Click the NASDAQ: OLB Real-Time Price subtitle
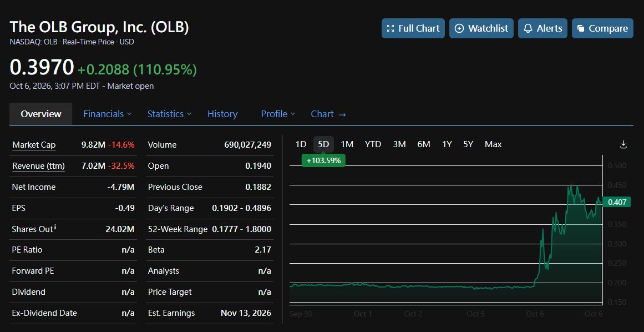This screenshot has width=644, height=332. point(72,42)
